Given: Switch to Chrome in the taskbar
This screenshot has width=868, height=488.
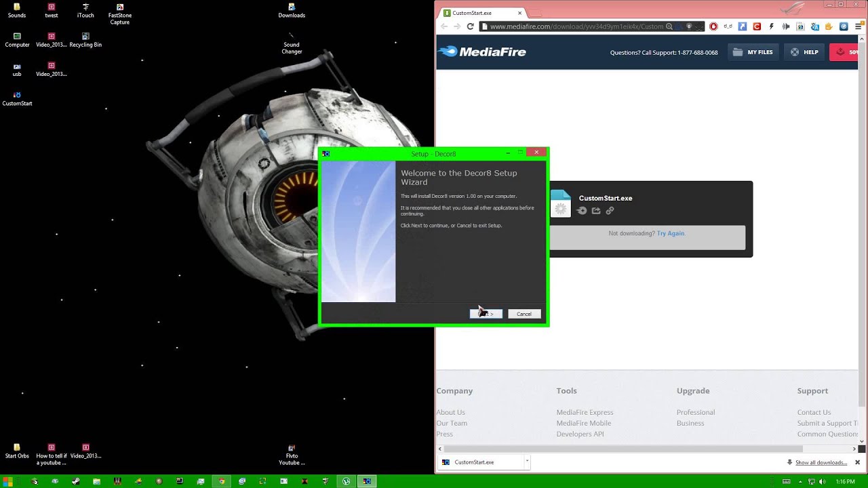Looking at the screenshot, I should pos(221,481).
